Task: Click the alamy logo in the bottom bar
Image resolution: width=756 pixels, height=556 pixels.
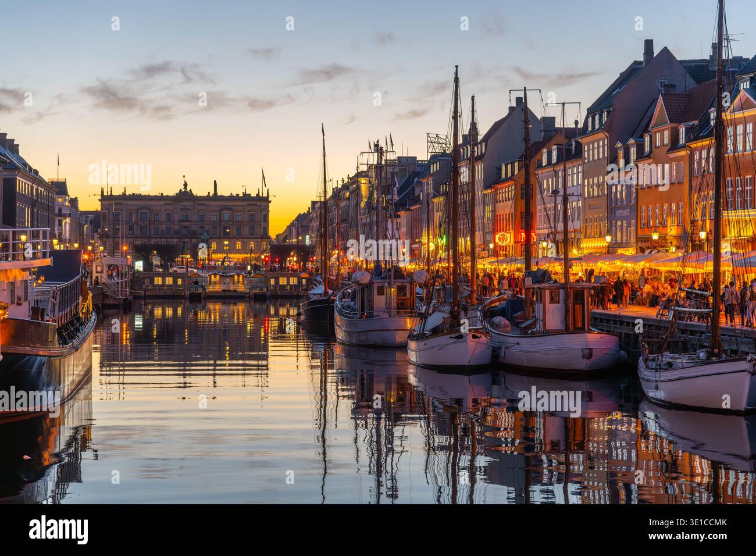Action: click(x=59, y=529)
